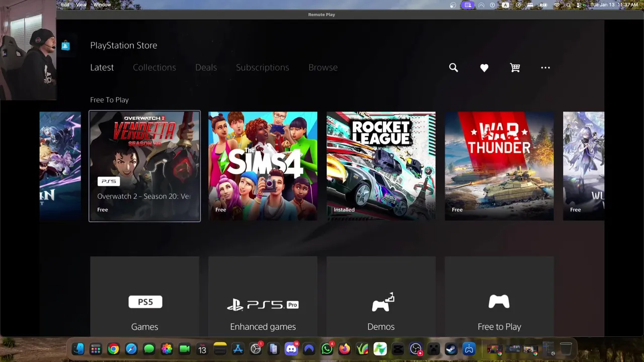The width and height of the screenshot is (644, 362).
Task: Switch to the Latest tab
Action: (102, 67)
